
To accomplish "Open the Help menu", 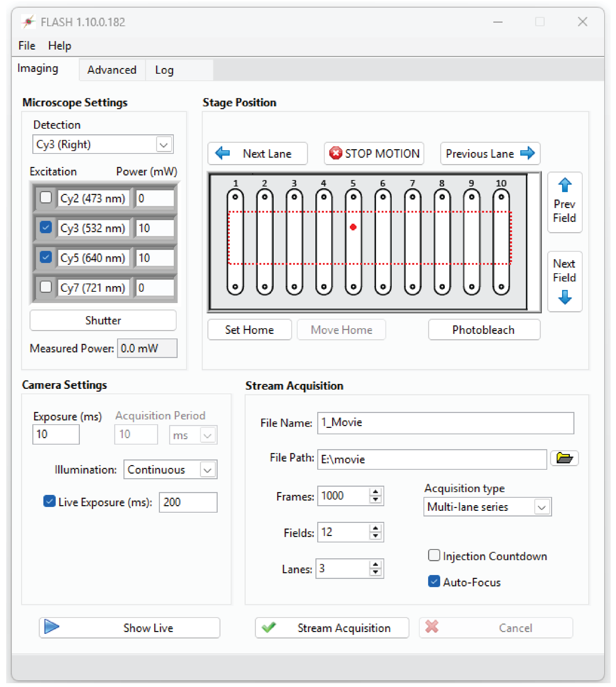I will [60, 46].
